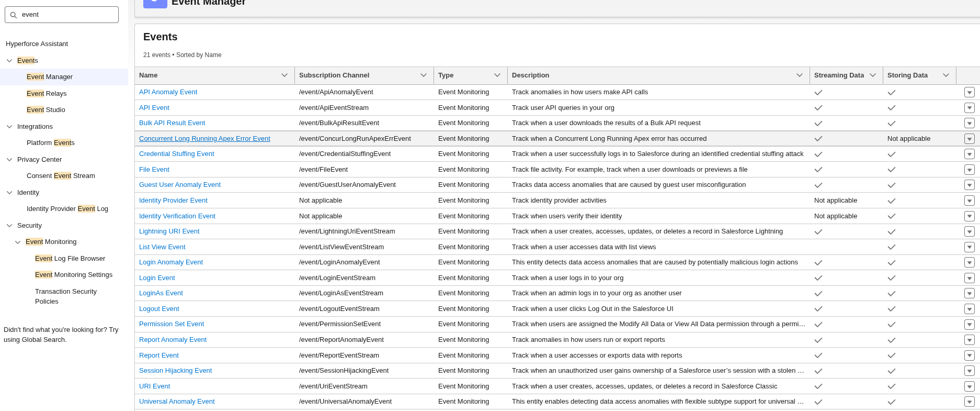Open Event Studio setup page
Screen dimensions: 980x411
coord(46,110)
